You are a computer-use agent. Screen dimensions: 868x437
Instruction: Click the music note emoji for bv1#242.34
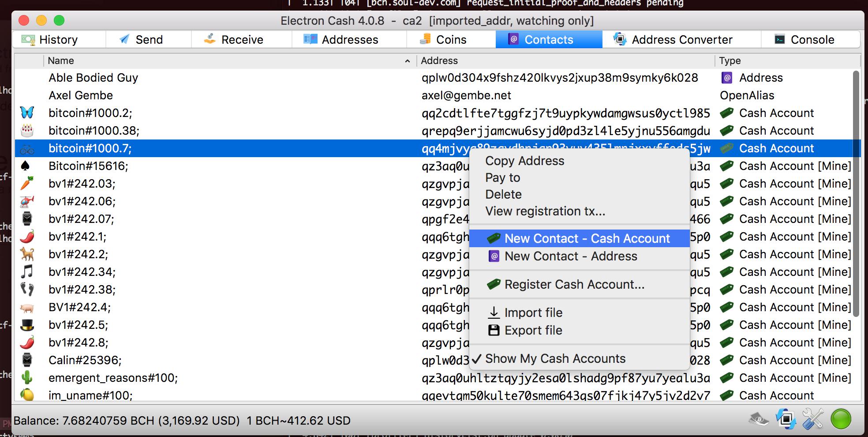coord(27,272)
